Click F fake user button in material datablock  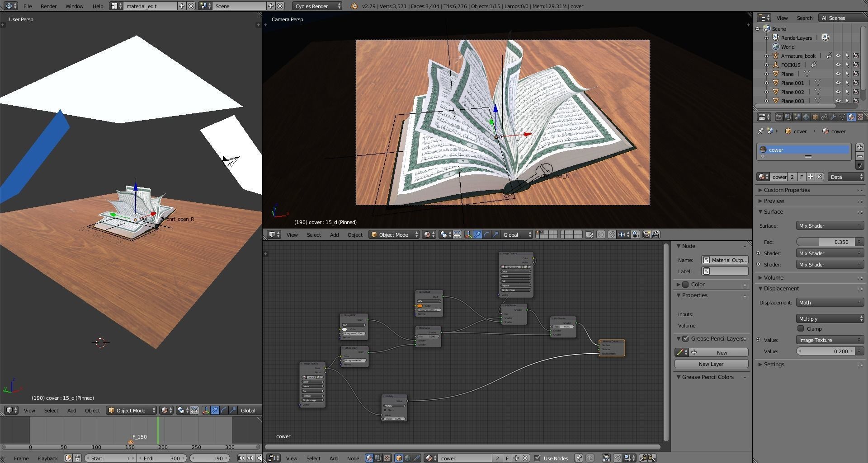tap(802, 177)
